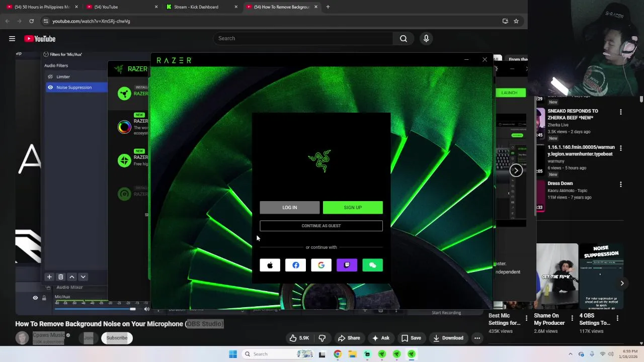Switch to '50 Hours in Philippines' tab

point(42,7)
